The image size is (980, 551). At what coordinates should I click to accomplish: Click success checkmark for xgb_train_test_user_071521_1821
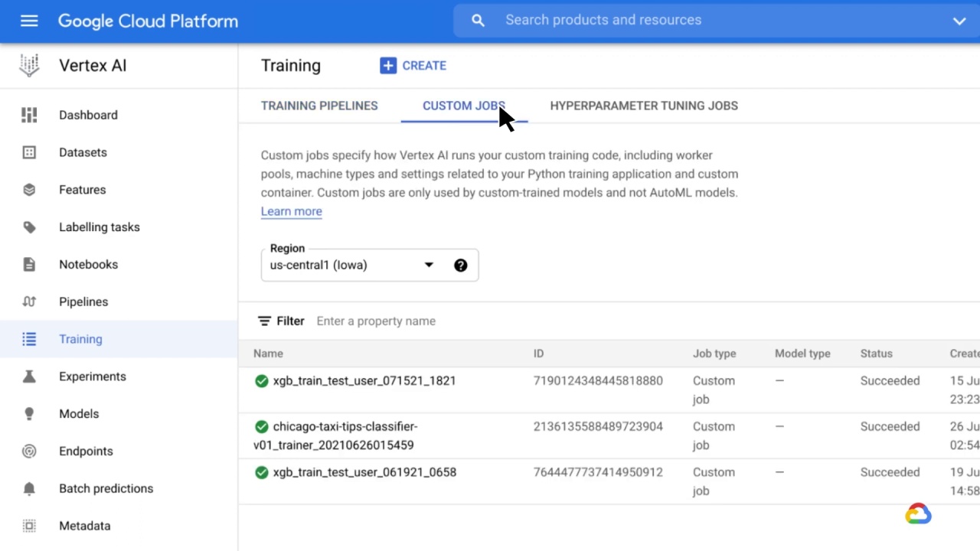(262, 381)
